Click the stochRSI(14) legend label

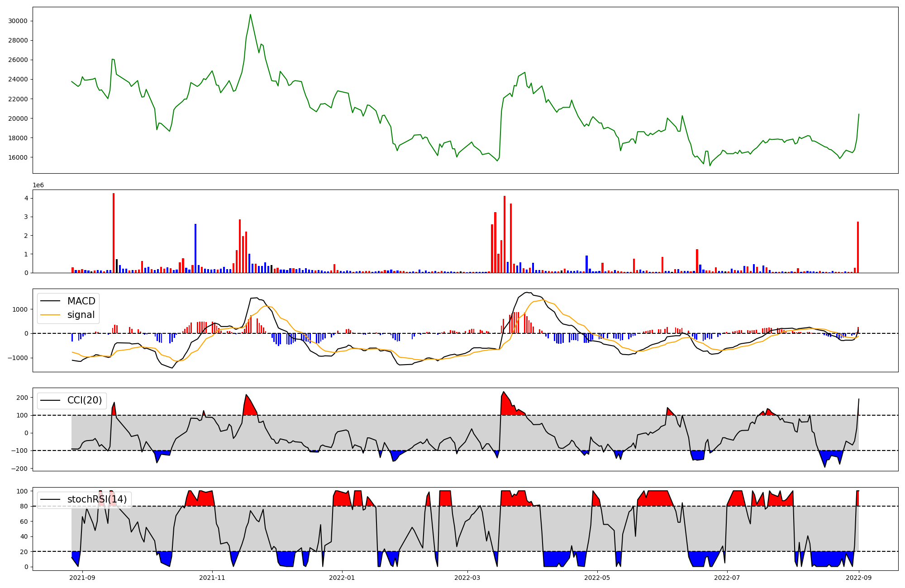[97, 499]
